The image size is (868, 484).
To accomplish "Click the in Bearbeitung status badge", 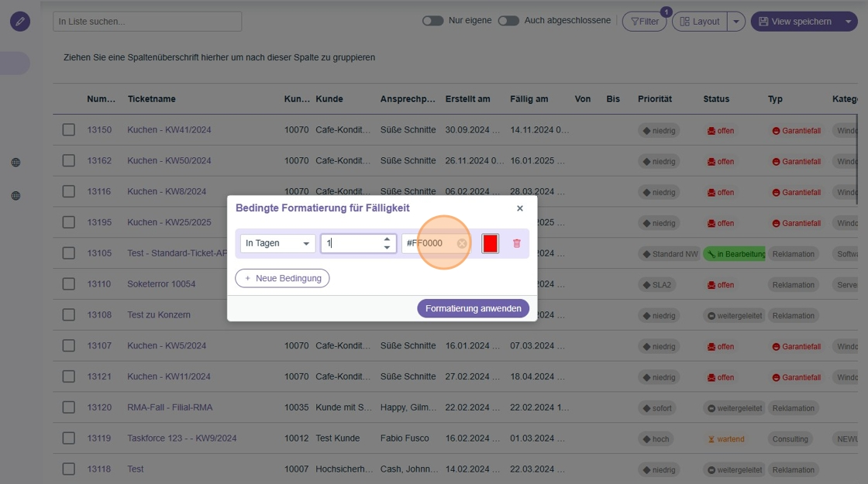I will tap(734, 254).
